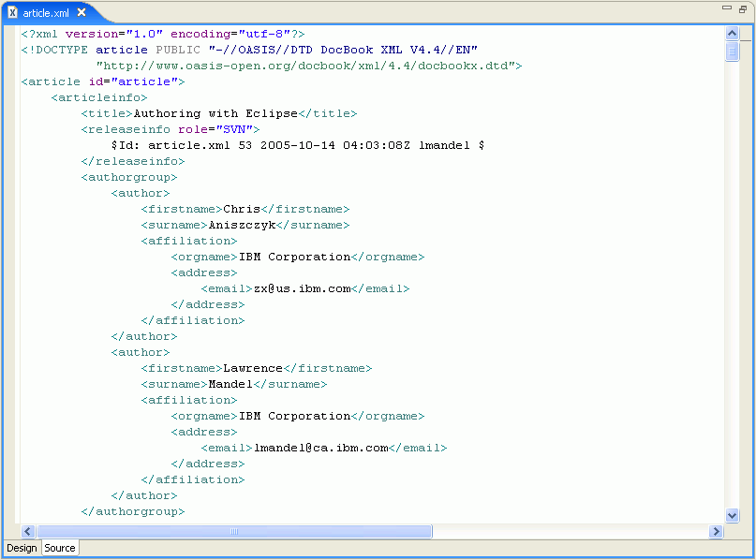Click the closing </releaseinfo> tag
The image size is (756, 560).
(x=133, y=161)
